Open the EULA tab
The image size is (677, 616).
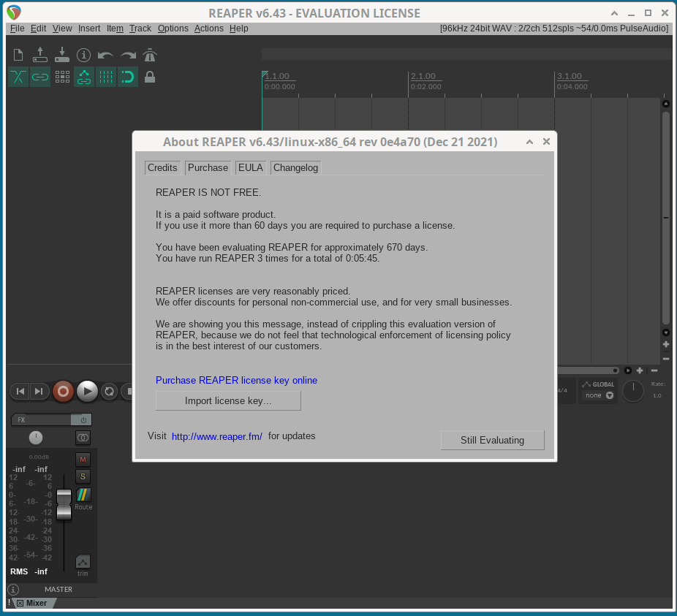pos(250,167)
